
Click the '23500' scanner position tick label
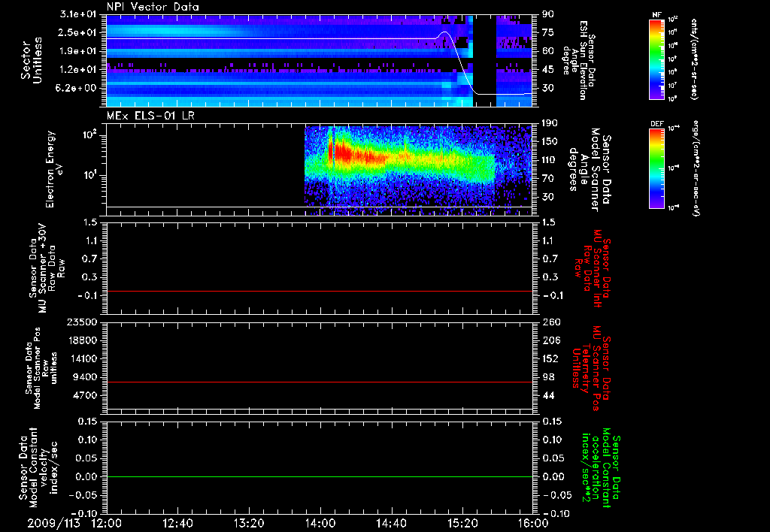(x=81, y=322)
